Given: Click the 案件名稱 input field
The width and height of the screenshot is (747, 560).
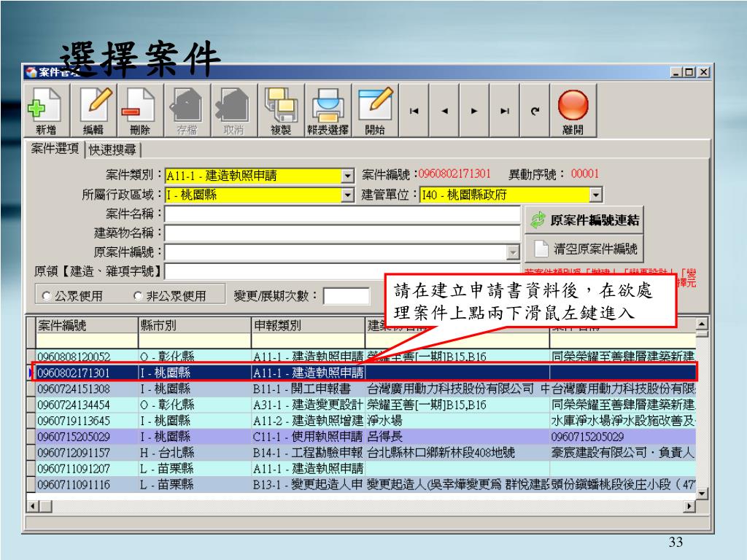Looking at the screenshot, I should click(342, 214).
